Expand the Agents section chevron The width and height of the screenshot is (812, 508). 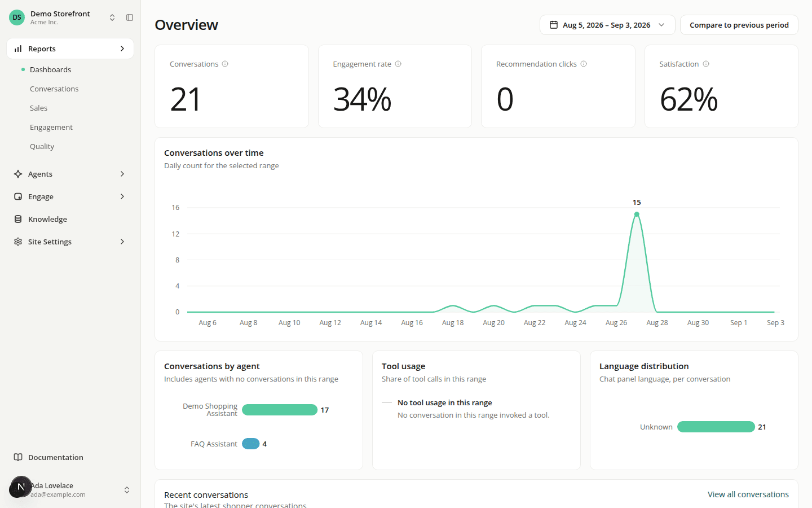tap(122, 174)
